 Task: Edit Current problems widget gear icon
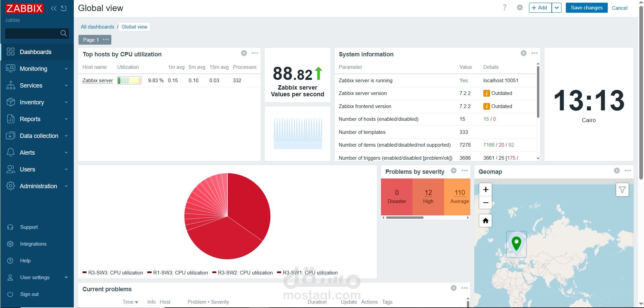click(453, 288)
